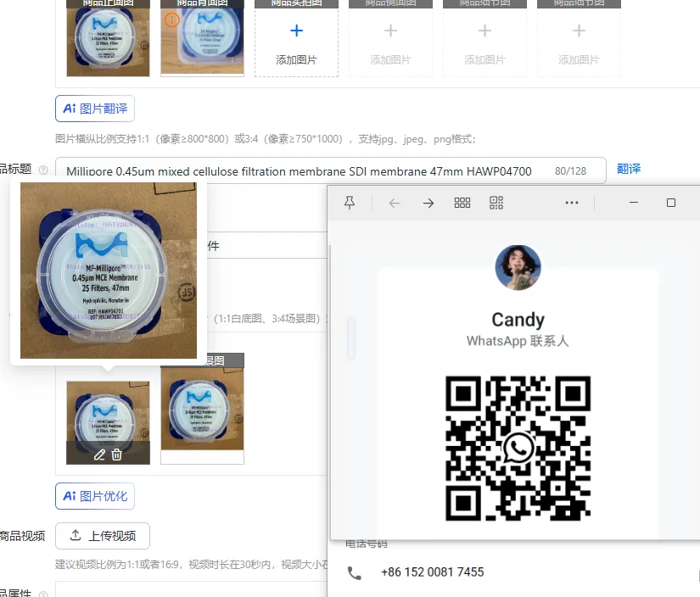
Task: Pin the WhatsApp contact window
Action: point(350,203)
